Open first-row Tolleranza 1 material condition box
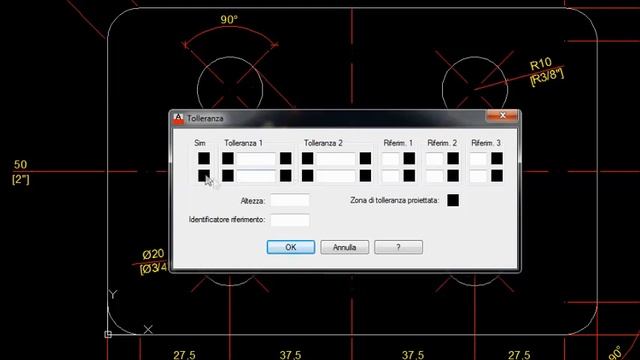This screenshot has height=360, width=640. [x=286, y=158]
